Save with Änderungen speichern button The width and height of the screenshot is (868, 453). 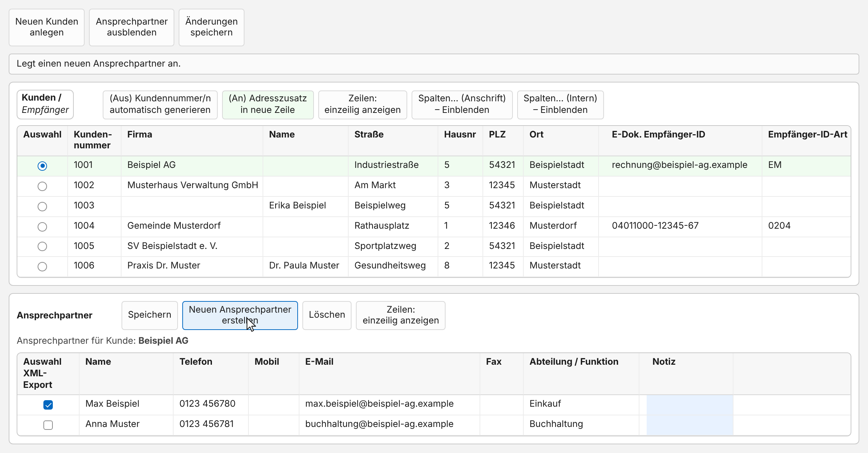[x=212, y=27]
